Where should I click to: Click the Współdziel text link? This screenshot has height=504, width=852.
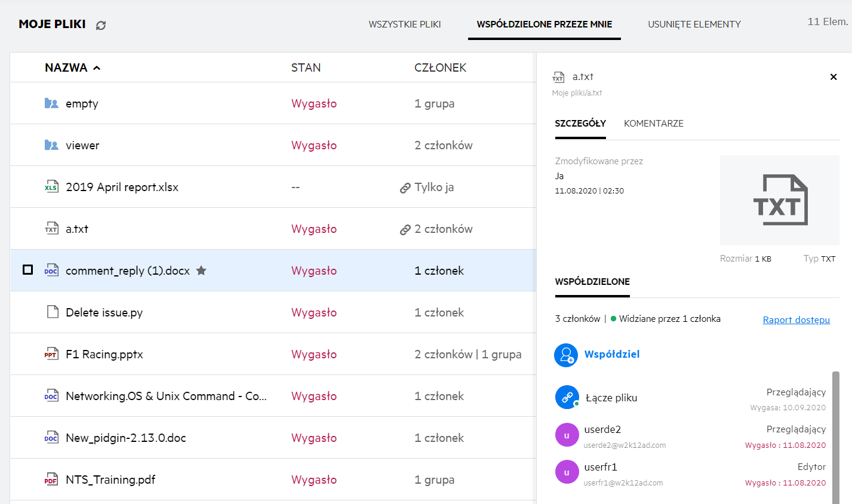tap(611, 354)
